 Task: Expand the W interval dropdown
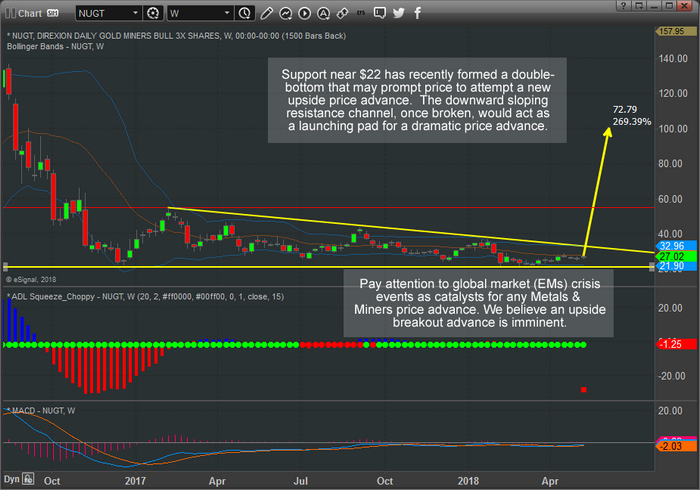[227, 13]
